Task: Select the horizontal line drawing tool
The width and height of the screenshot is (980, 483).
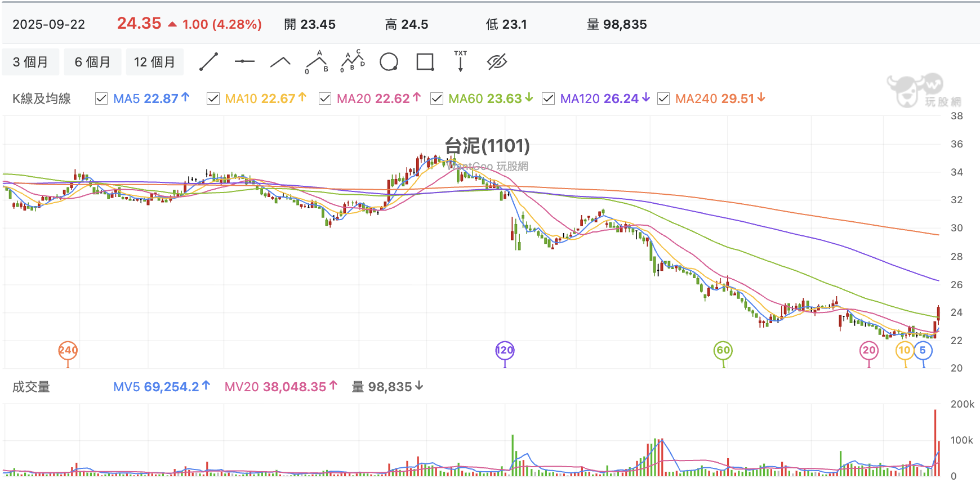Action: [244, 61]
